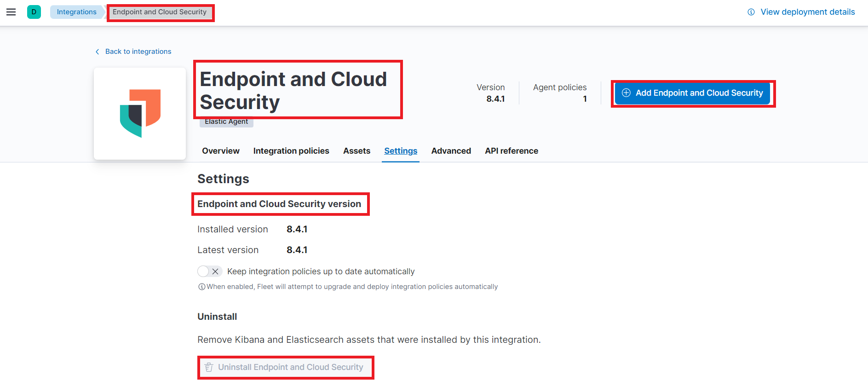
Task: Click the Version 8.4.1 value in header
Action: pos(495,99)
